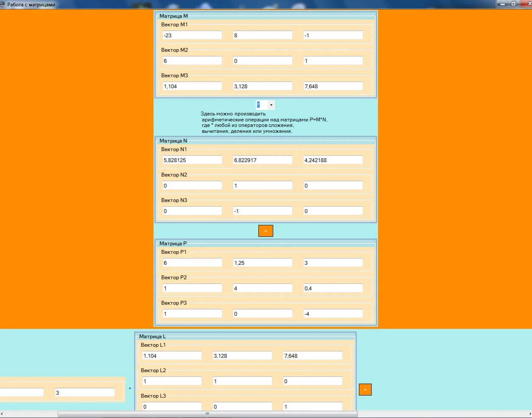Click the Вектор L1 field containing 1,104

(x=172, y=356)
